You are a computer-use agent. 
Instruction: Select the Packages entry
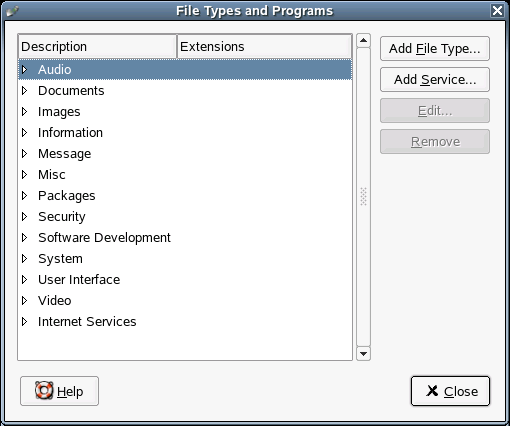tap(185, 195)
